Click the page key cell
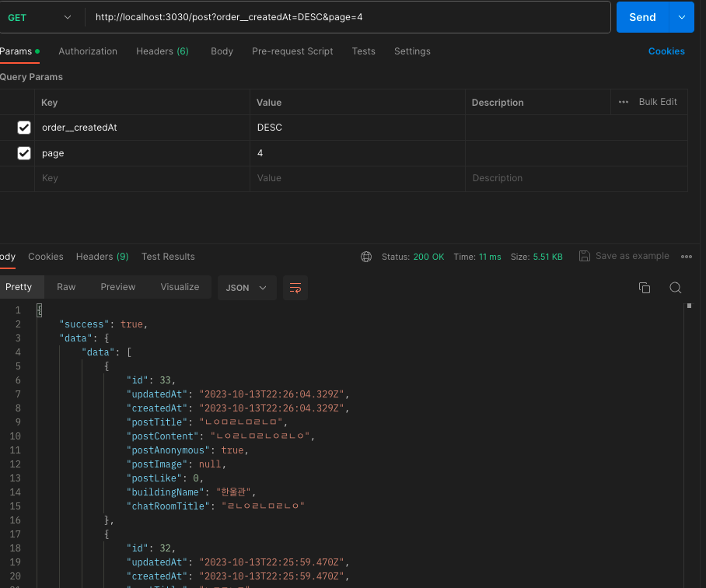This screenshot has width=706, height=588. point(142,153)
